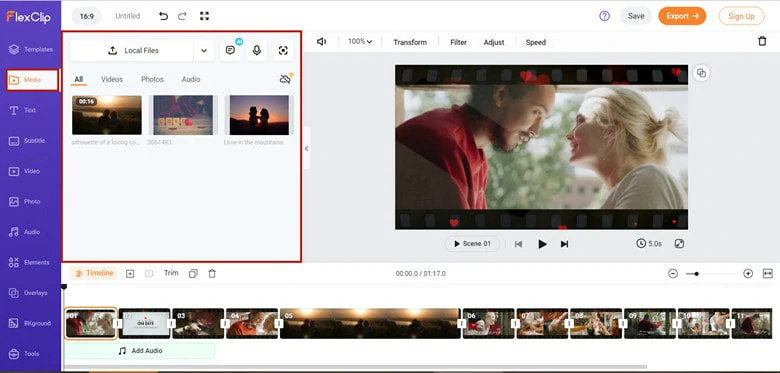Switch to the Photos media tab
The height and width of the screenshot is (373, 780).
click(152, 80)
